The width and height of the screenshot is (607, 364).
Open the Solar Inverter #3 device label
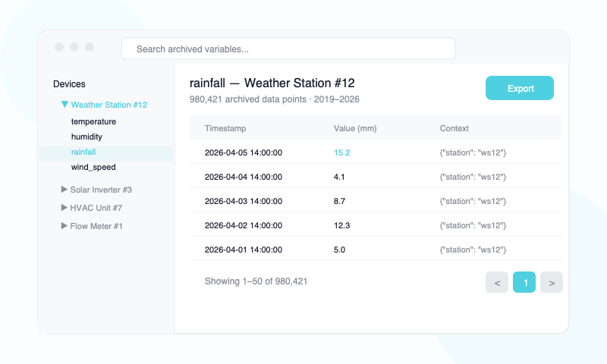coord(101,190)
